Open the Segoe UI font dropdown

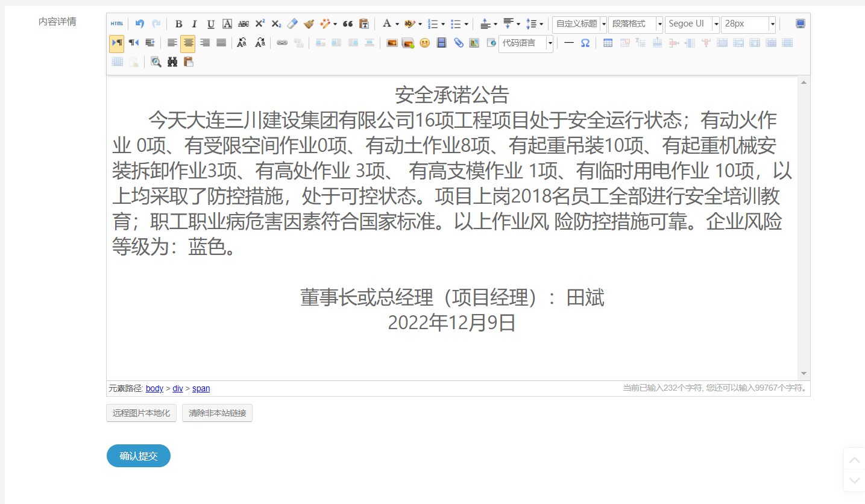pyautogui.click(x=692, y=24)
